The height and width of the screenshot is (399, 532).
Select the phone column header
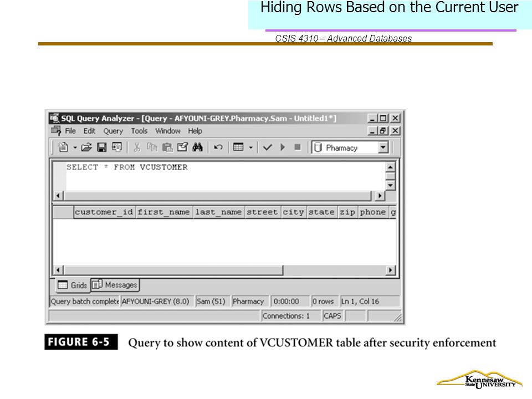[373, 212]
